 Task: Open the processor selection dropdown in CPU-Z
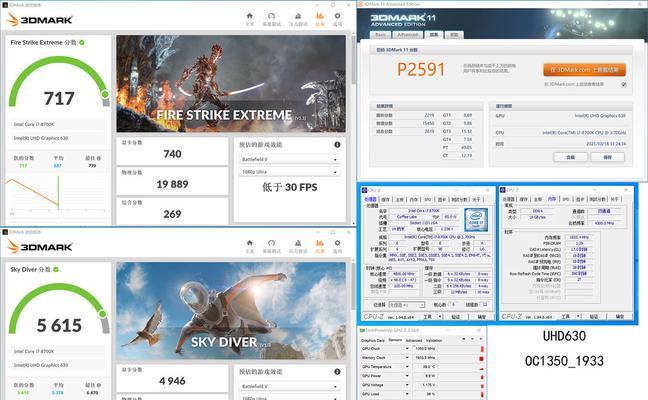tap(407, 305)
